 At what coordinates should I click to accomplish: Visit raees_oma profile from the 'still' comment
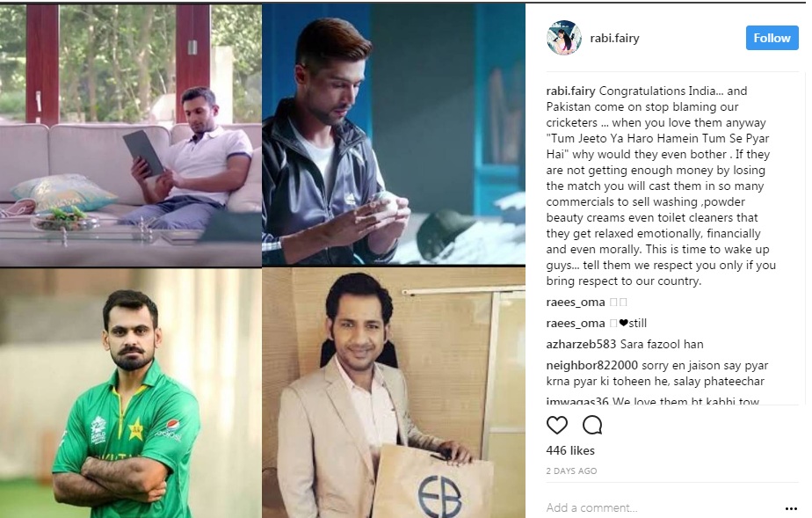click(x=576, y=324)
